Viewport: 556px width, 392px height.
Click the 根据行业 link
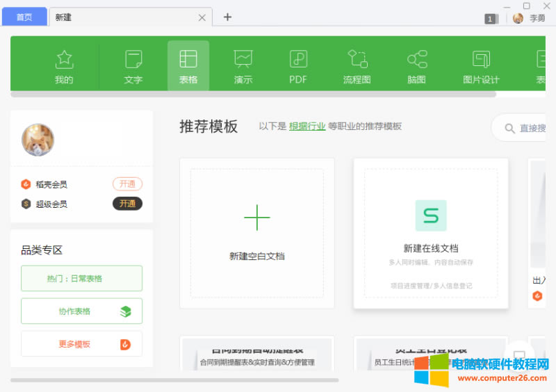point(307,126)
